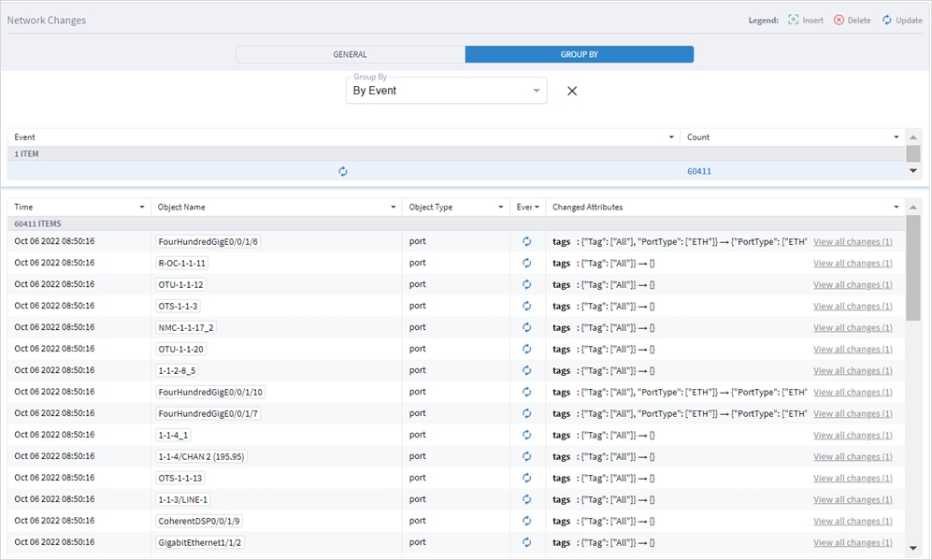Viewport: 932px width, 560px height.
Task: Open the Event column filter dropdown
Action: [x=669, y=136]
